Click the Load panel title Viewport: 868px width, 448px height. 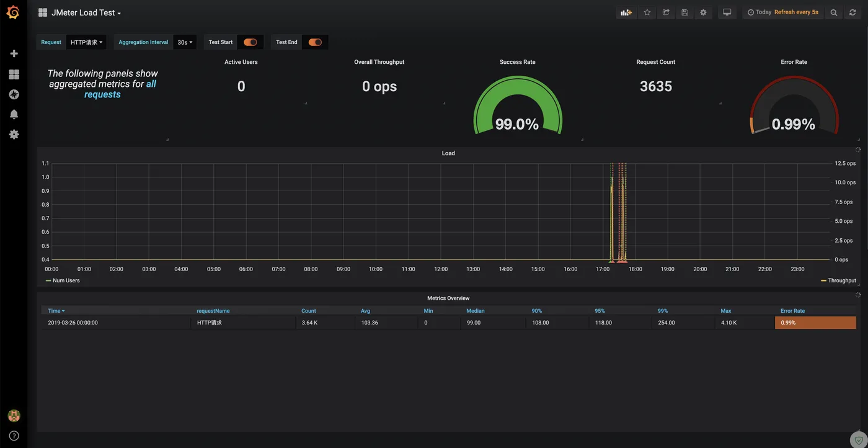coord(448,153)
